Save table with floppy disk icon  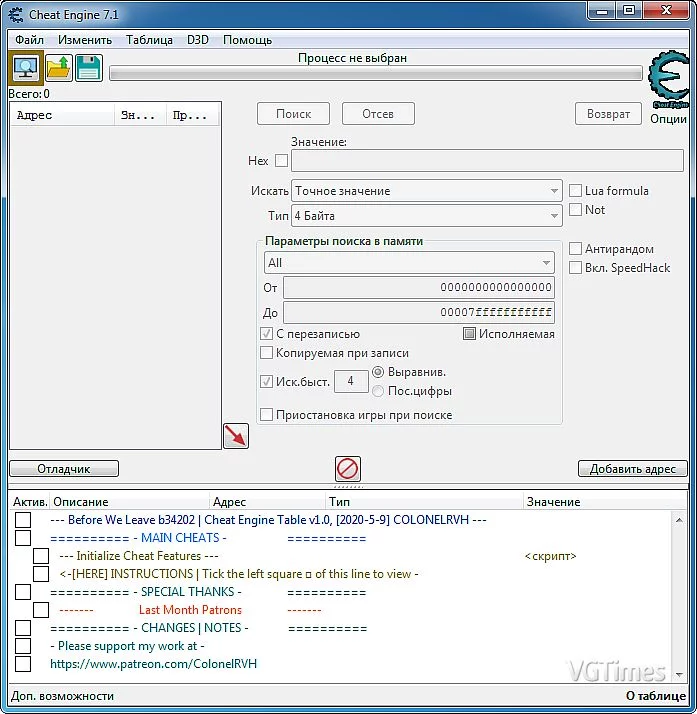click(89, 68)
